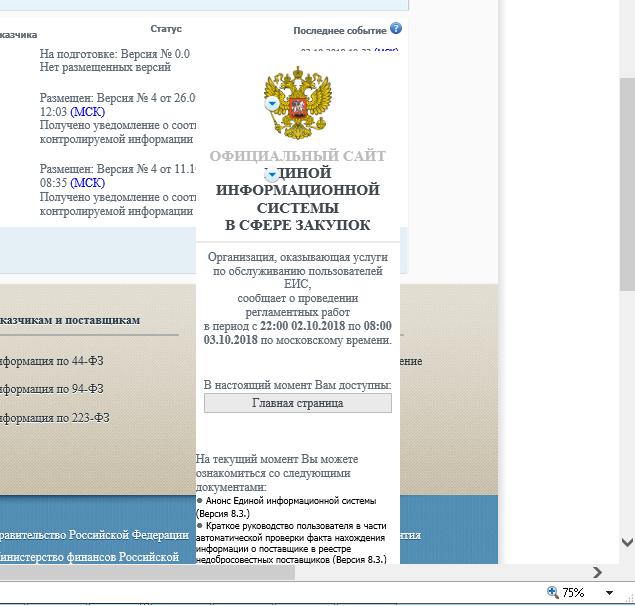635x606 pixels.
Task: Click the blue help question mark icon
Action: 396,29
